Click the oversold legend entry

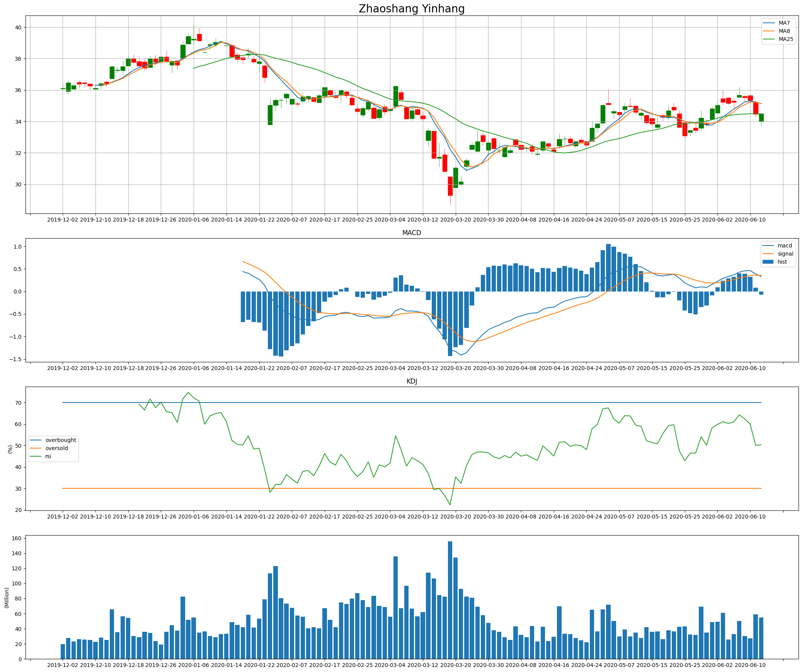coord(56,448)
